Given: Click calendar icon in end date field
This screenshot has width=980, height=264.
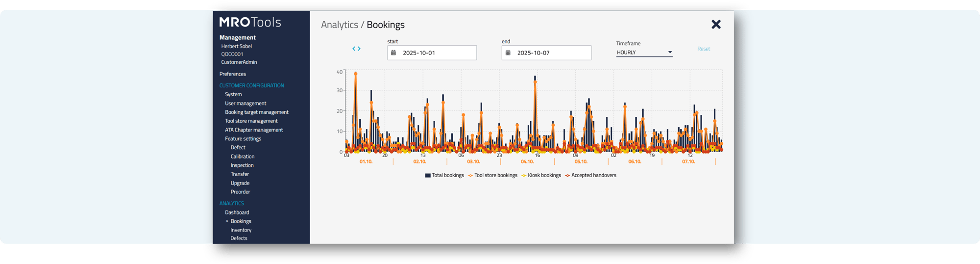Looking at the screenshot, I should pyautogui.click(x=508, y=53).
